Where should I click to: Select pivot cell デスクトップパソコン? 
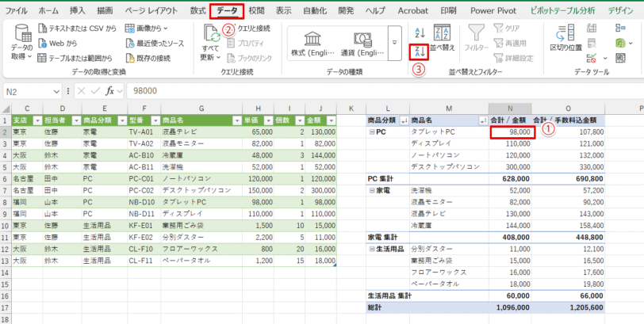[450, 167]
